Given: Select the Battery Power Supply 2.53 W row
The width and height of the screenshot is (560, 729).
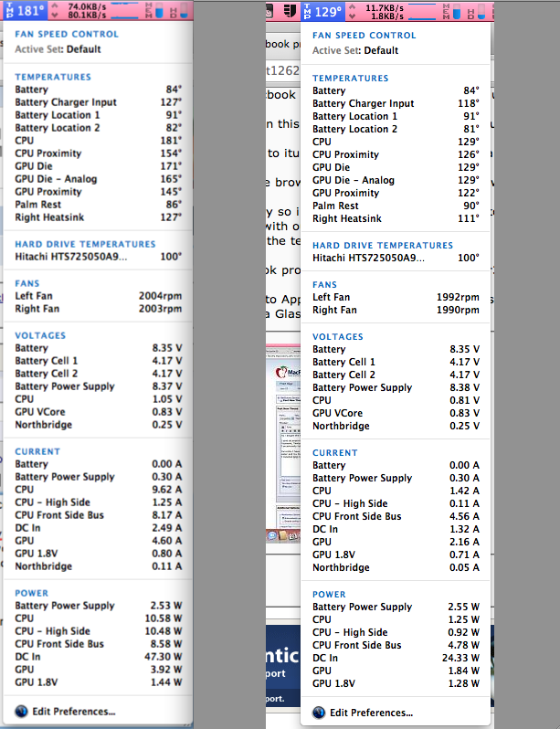Looking at the screenshot, I should point(98,606).
